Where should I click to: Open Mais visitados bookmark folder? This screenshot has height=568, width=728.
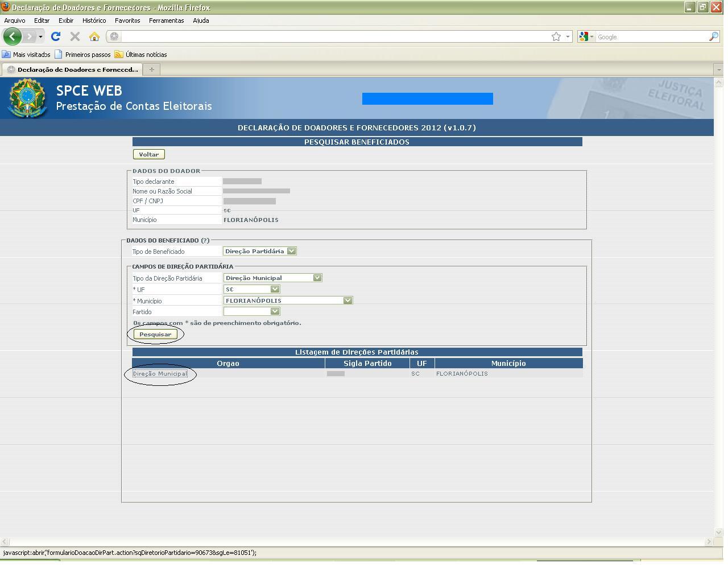pyautogui.click(x=27, y=55)
